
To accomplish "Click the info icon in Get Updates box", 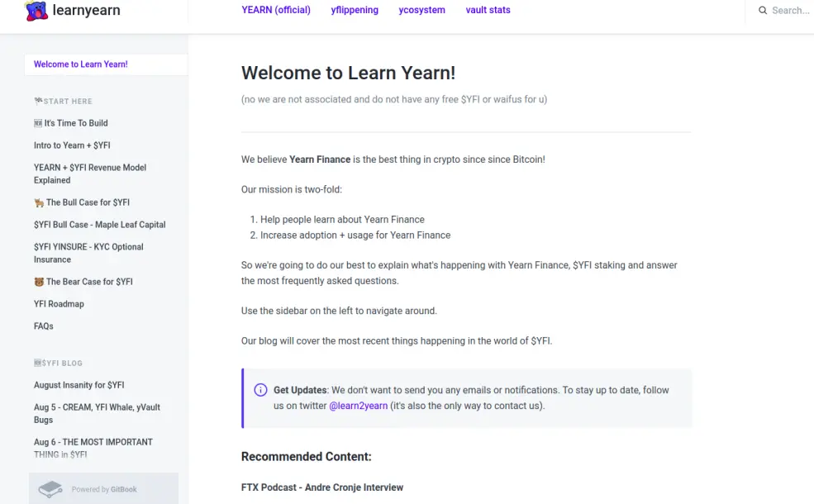I will (x=260, y=390).
